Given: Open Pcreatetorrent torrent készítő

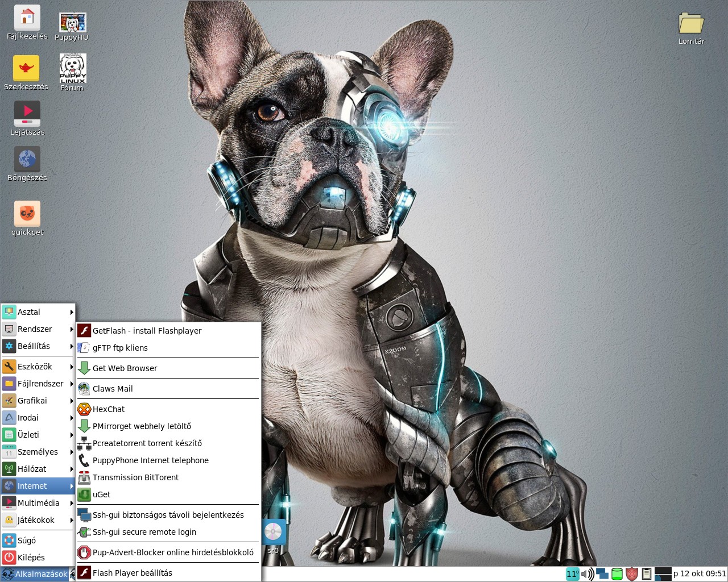Looking at the screenshot, I should tap(169, 443).
